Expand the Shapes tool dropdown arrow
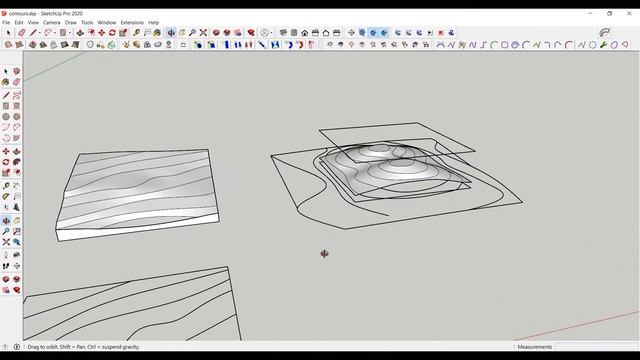640x360 pixels. pos(69,33)
